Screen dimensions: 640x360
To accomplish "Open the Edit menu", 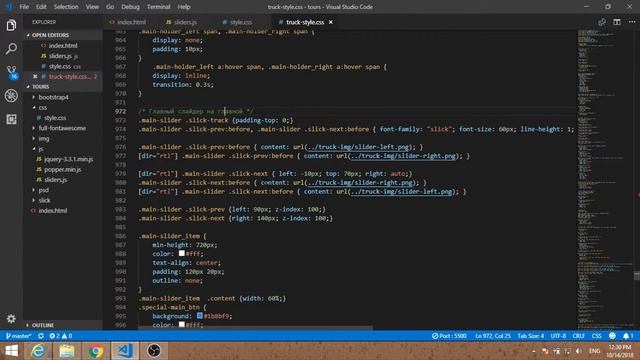I will point(41,7).
